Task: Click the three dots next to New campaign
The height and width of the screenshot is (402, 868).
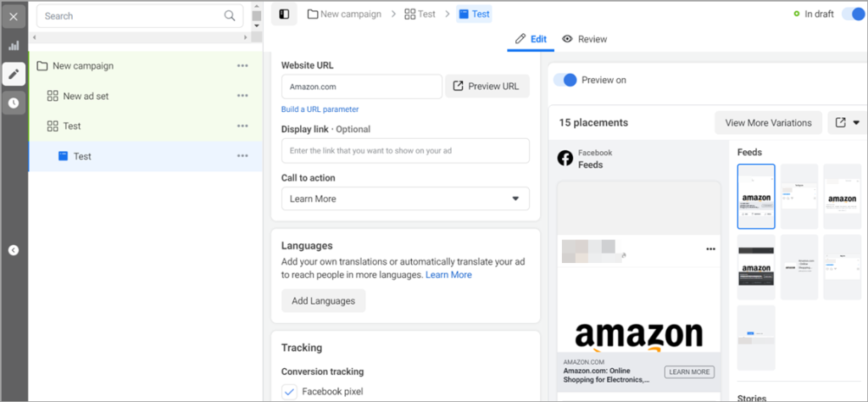Action: [x=242, y=66]
